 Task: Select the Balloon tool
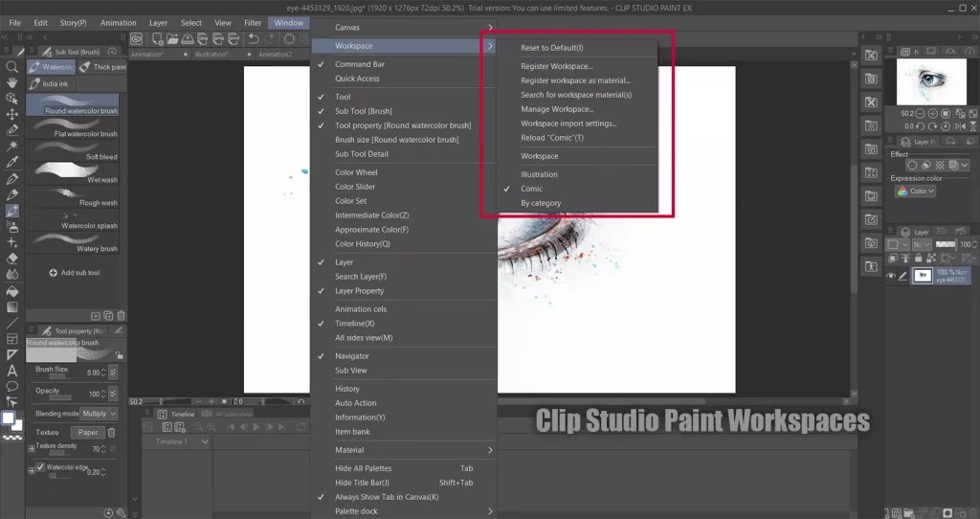pos(11,387)
